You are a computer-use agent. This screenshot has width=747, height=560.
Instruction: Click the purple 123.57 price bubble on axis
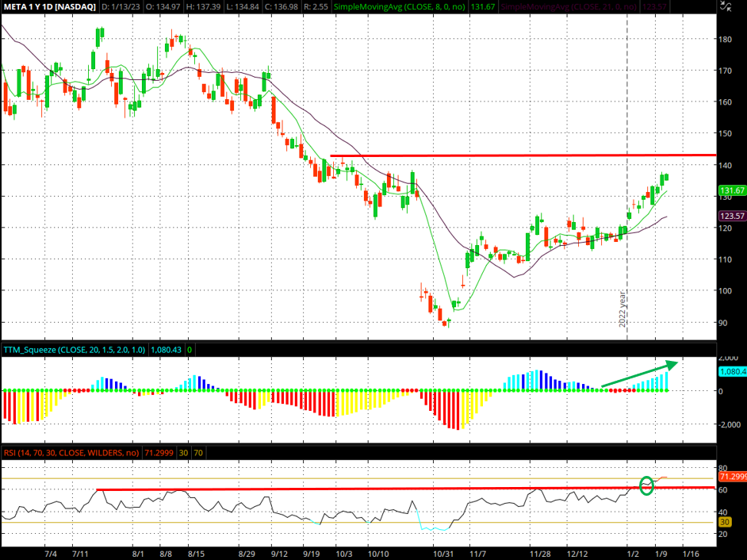[732, 217]
